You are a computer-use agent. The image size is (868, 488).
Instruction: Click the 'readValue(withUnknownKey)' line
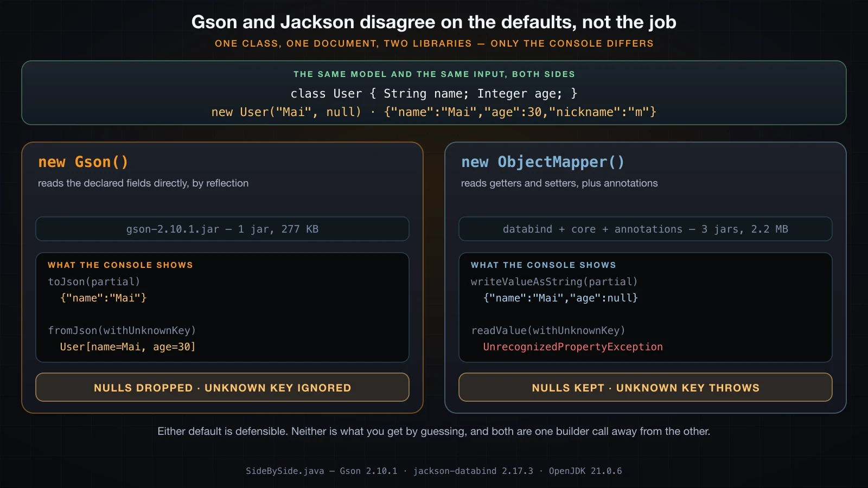click(548, 331)
